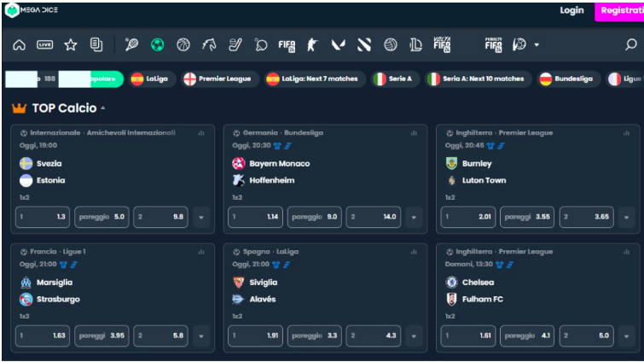644x362 pixels.
Task: Select the basketball sport icon
Action: (183, 44)
